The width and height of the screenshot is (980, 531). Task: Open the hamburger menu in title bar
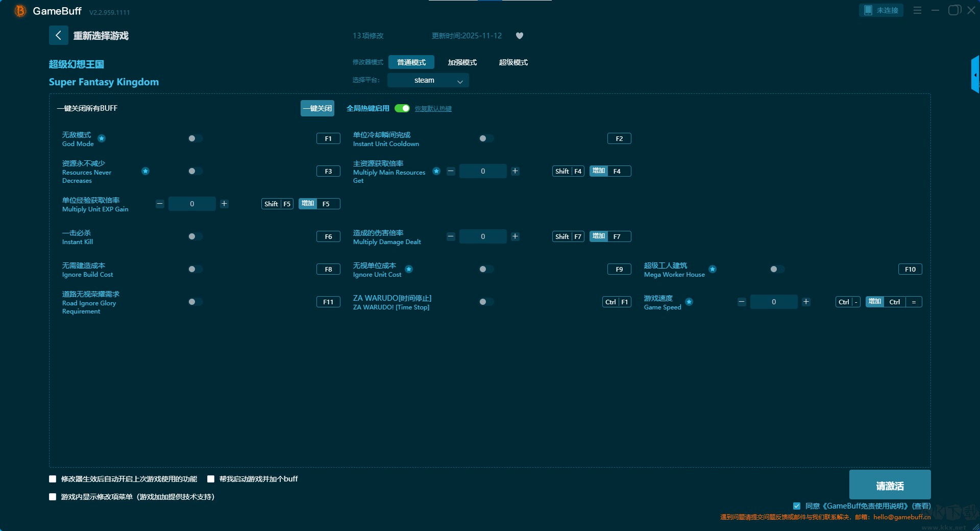click(x=917, y=10)
